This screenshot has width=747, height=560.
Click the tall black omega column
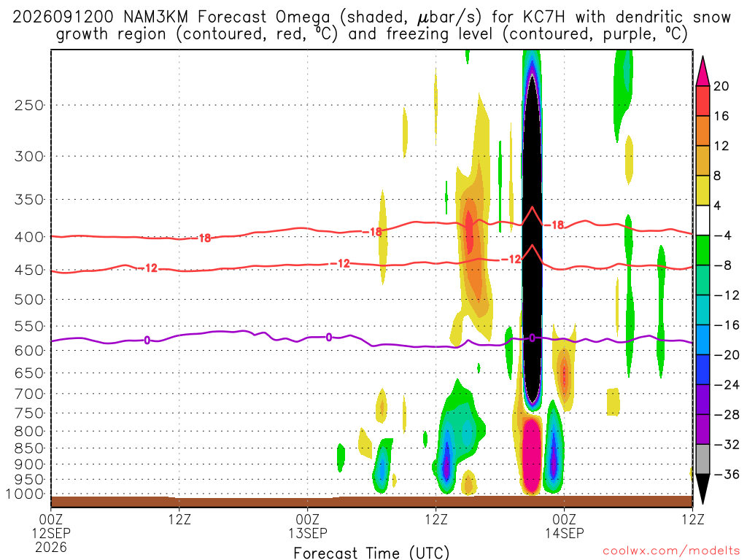pyautogui.click(x=532, y=238)
